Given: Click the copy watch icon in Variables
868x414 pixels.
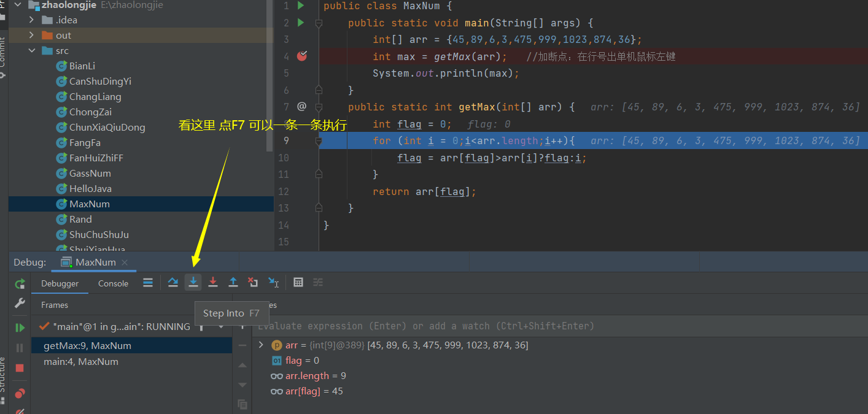Looking at the screenshot, I should tap(242, 404).
